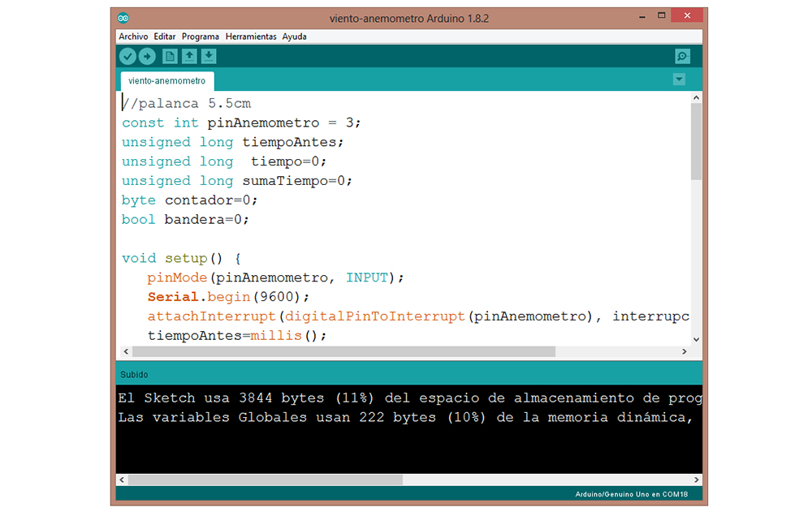Select the viento-anemometro sketch tab
This screenshot has width=812, height=516.
point(167,81)
